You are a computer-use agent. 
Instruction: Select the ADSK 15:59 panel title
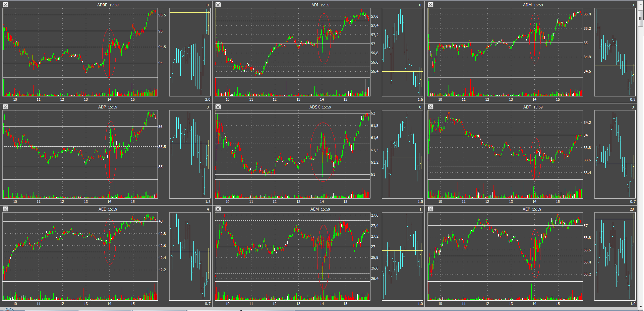[x=320, y=107]
